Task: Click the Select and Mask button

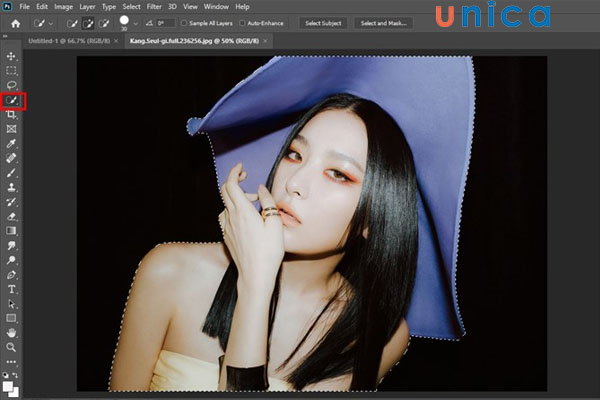Action: click(x=383, y=23)
